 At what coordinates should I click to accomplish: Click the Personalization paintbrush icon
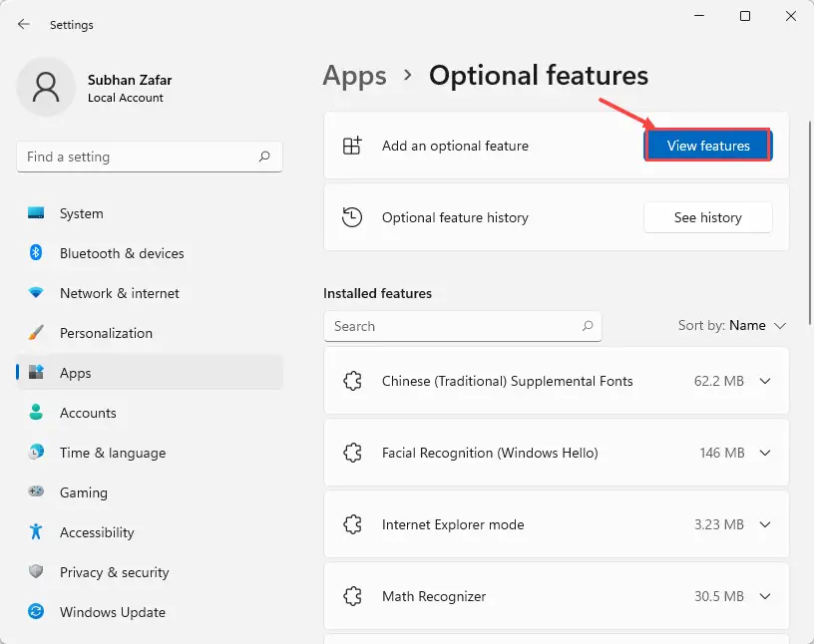[36, 333]
